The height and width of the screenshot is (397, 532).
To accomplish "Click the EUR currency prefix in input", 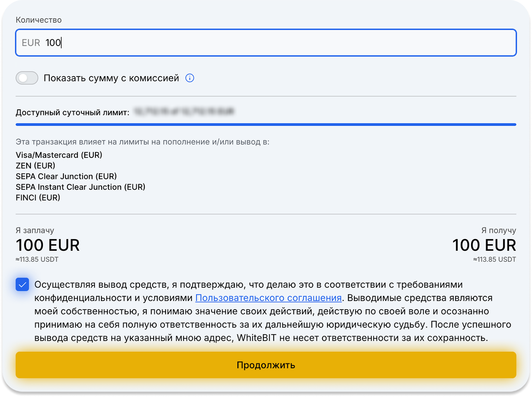I will (31, 43).
